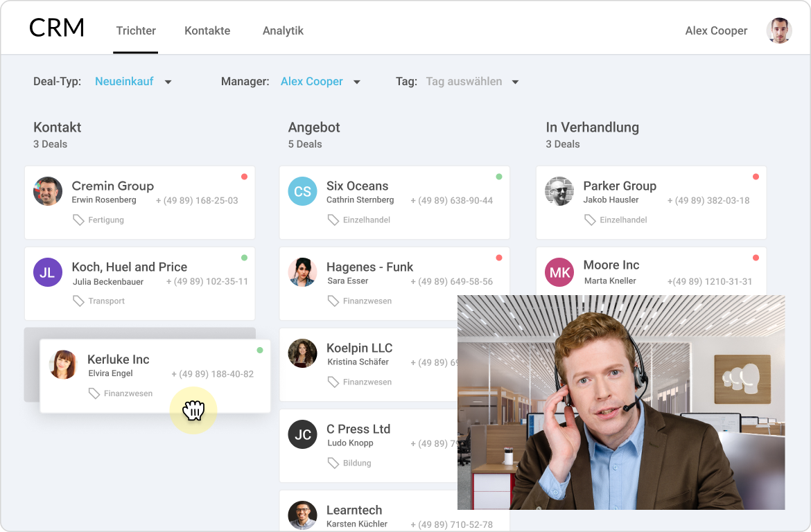Click the tag icon on Parker Group card
The image size is (811, 532).
(x=590, y=220)
